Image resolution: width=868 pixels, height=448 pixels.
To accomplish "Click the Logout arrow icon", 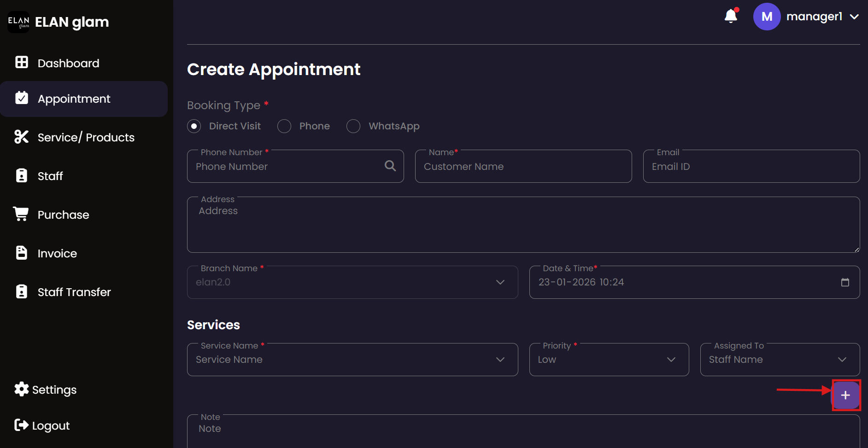I will pyautogui.click(x=21, y=425).
